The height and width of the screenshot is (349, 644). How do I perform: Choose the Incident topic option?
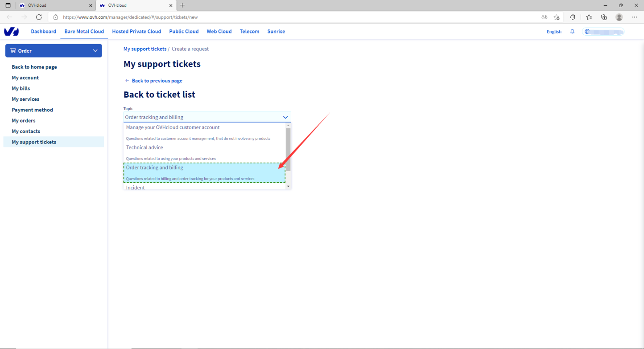click(x=136, y=188)
